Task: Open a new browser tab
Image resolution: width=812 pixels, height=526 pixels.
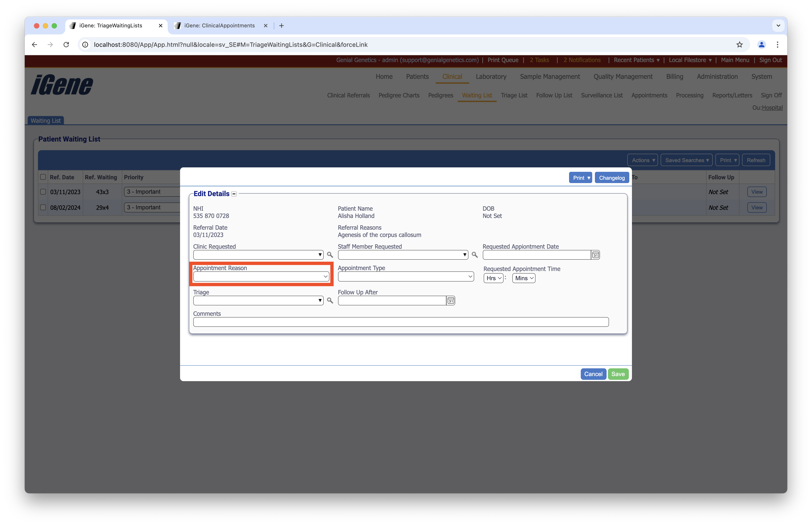Action: pos(282,26)
